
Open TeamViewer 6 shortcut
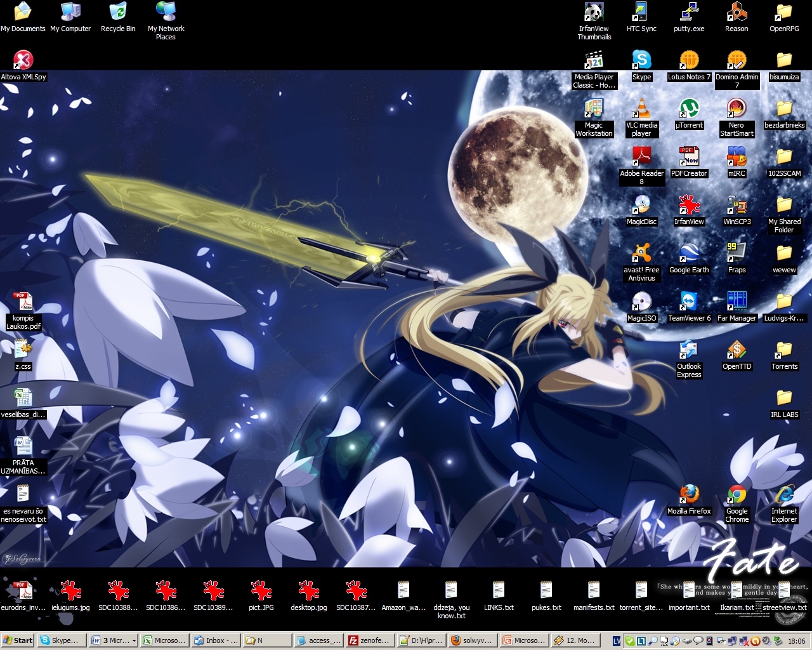coord(689,307)
